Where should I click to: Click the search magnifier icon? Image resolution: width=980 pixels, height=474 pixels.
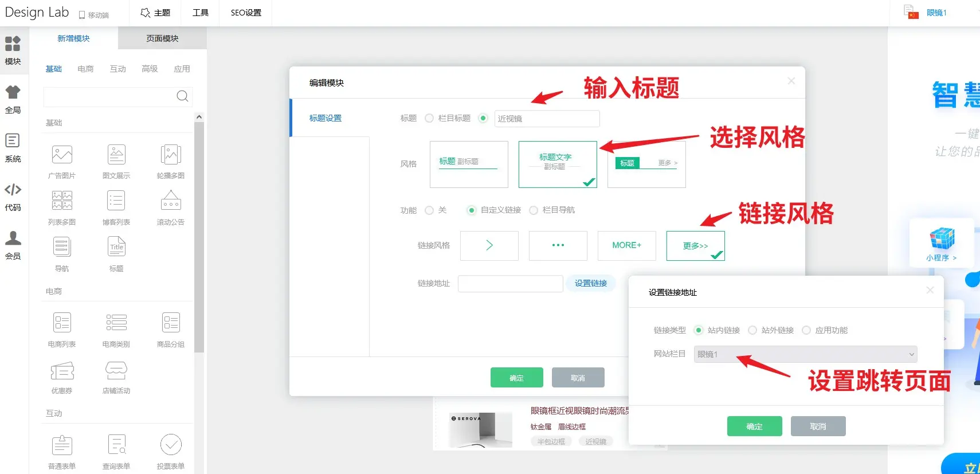pyautogui.click(x=182, y=96)
